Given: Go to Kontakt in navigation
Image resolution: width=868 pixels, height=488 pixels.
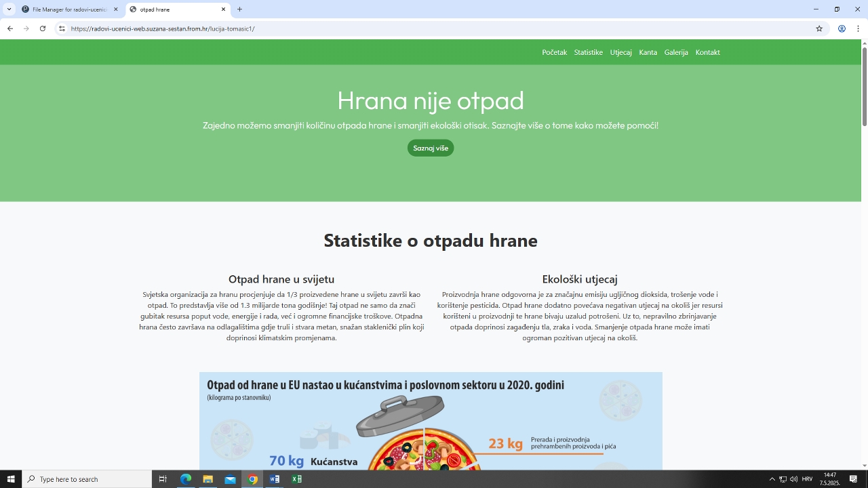Looking at the screenshot, I should coord(707,52).
